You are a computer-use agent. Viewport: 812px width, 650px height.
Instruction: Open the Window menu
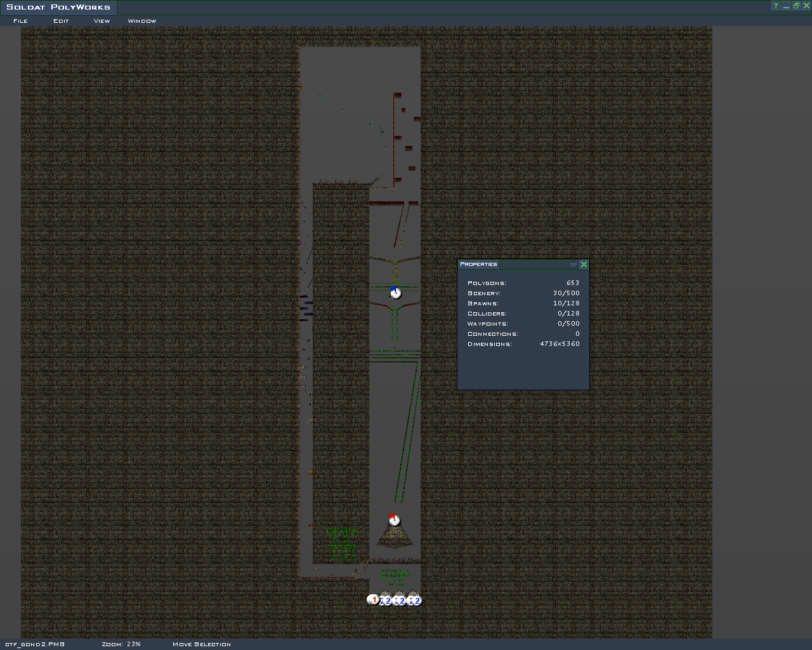click(x=141, y=21)
